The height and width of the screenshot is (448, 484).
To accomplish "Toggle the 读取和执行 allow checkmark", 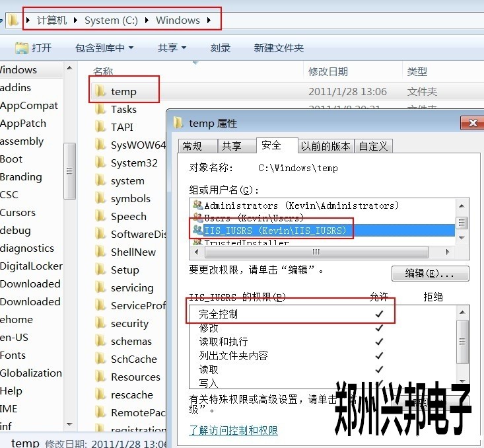I will click(x=379, y=342).
